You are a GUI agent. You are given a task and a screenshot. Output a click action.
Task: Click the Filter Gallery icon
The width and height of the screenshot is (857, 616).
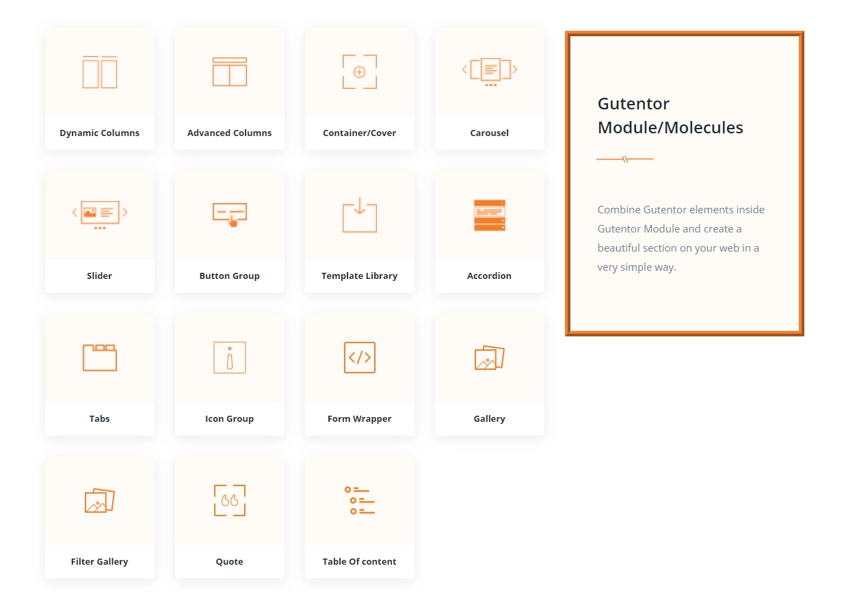(100, 500)
